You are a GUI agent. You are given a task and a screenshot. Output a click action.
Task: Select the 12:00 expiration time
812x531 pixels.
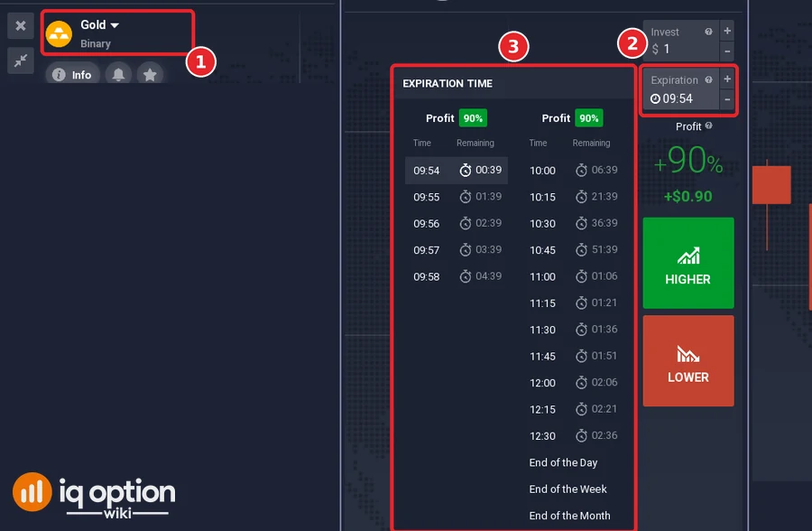click(573, 382)
